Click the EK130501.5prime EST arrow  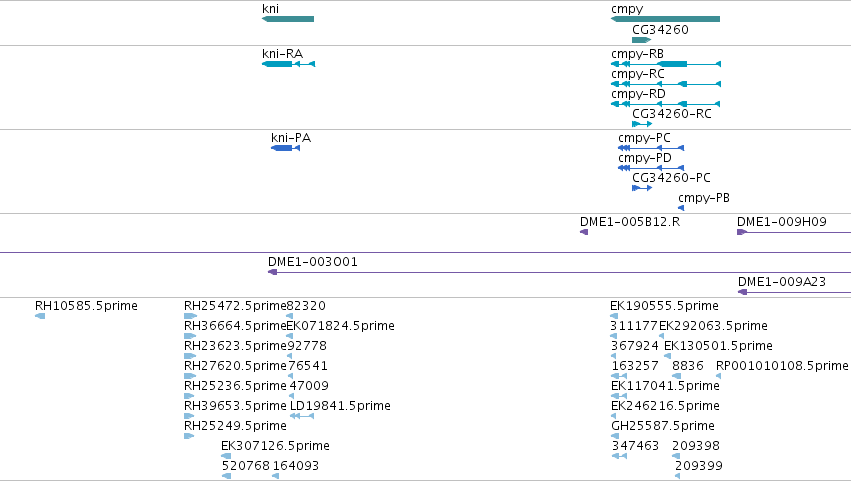(667, 356)
